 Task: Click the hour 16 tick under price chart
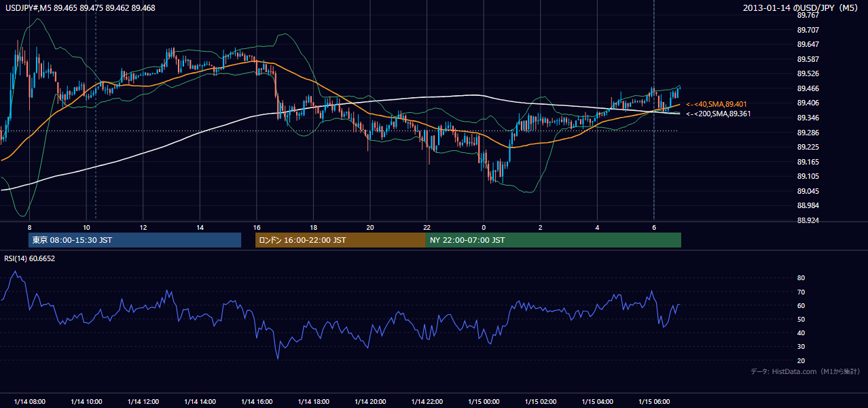click(257, 228)
